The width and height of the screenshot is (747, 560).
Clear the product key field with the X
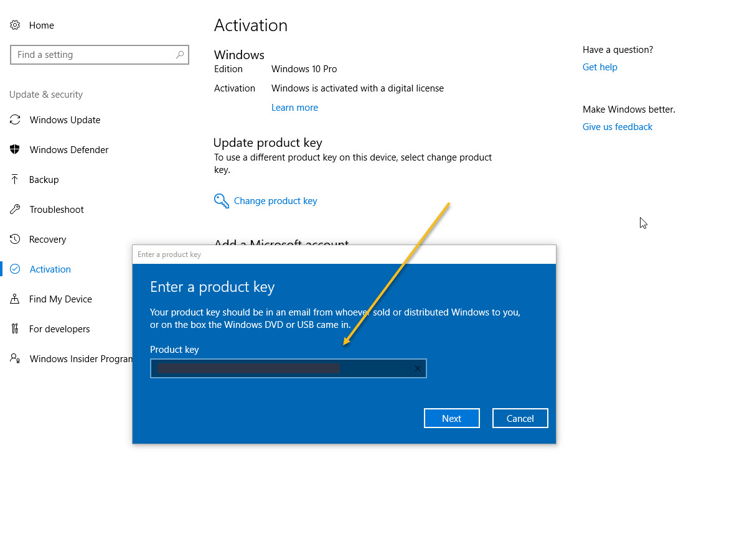418,368
